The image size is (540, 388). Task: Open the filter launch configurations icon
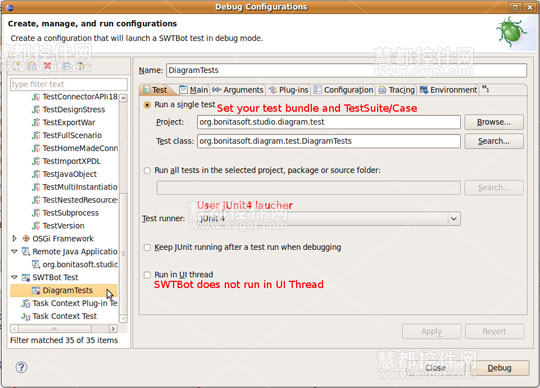pos(82,66)
